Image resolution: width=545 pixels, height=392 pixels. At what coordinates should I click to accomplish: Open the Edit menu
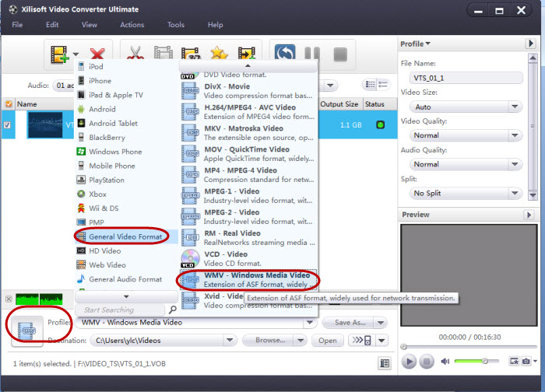[52, 25]
